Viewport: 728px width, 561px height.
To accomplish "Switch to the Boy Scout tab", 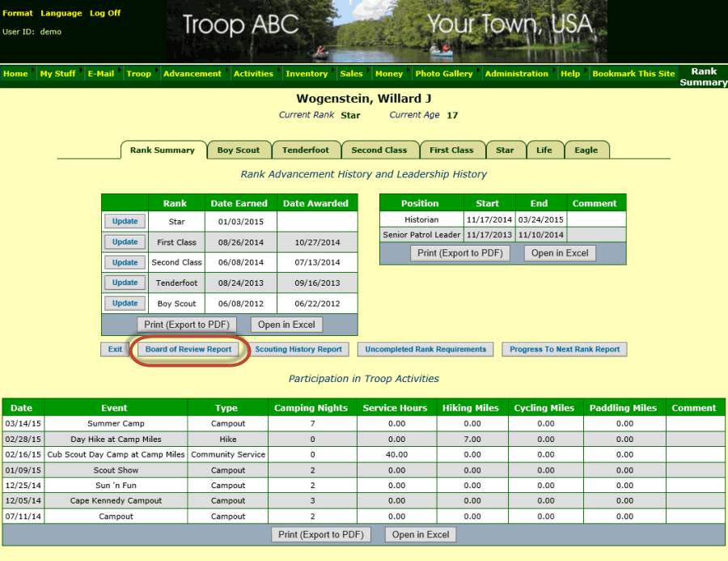I will coord(239,150).
